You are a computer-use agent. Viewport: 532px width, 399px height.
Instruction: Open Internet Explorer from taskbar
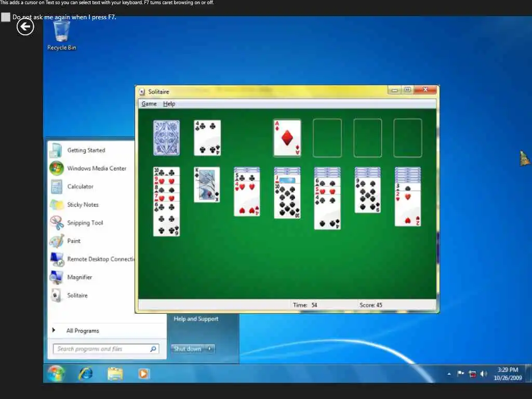[86, 374]
